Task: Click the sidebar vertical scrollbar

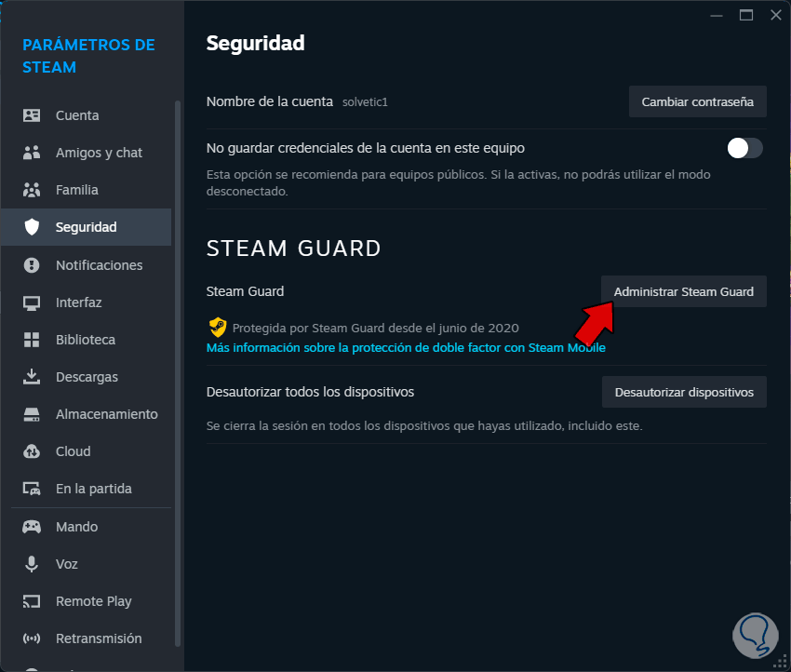Action: coord(178,372)
